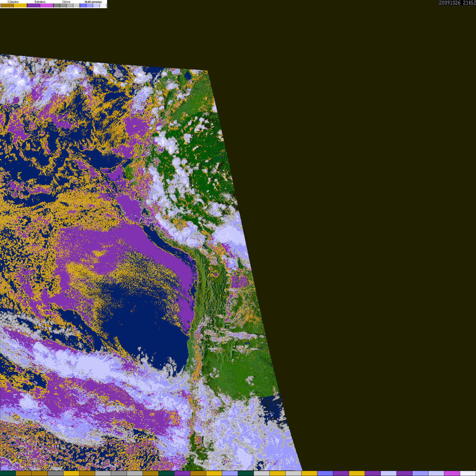Pick the magenta Estratos legend swatch

click(47, 5)
